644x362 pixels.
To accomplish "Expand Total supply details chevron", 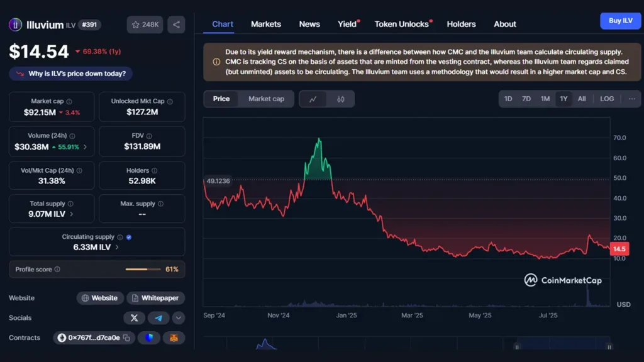I will click(x=72, y=214).
